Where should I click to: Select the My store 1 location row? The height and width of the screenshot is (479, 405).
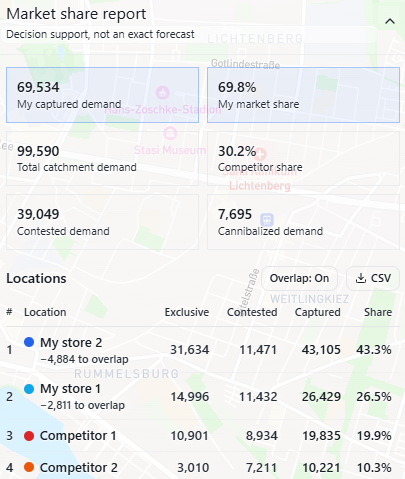(203, 396)
